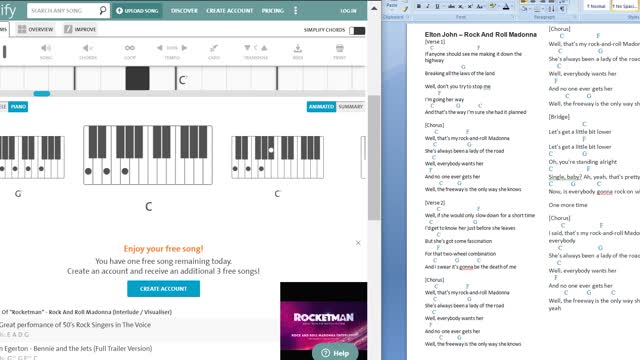
Task: Apply Subscript in Word ribbon
Action: [460, 7]
